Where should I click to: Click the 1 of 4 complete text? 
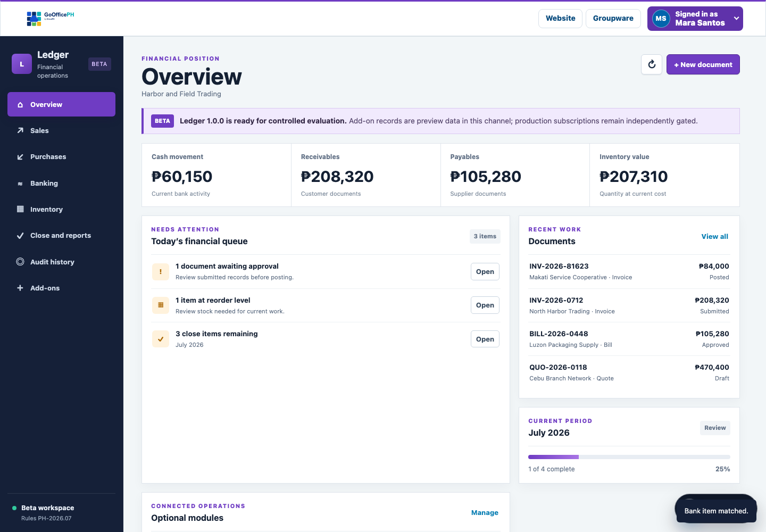pyautogui.click(x=551, y=469)
